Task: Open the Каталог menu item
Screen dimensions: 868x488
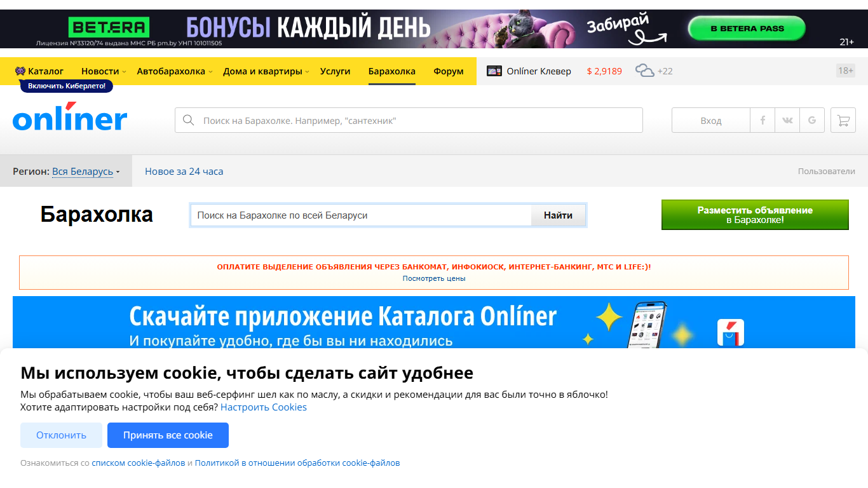Action: [46, 71]
